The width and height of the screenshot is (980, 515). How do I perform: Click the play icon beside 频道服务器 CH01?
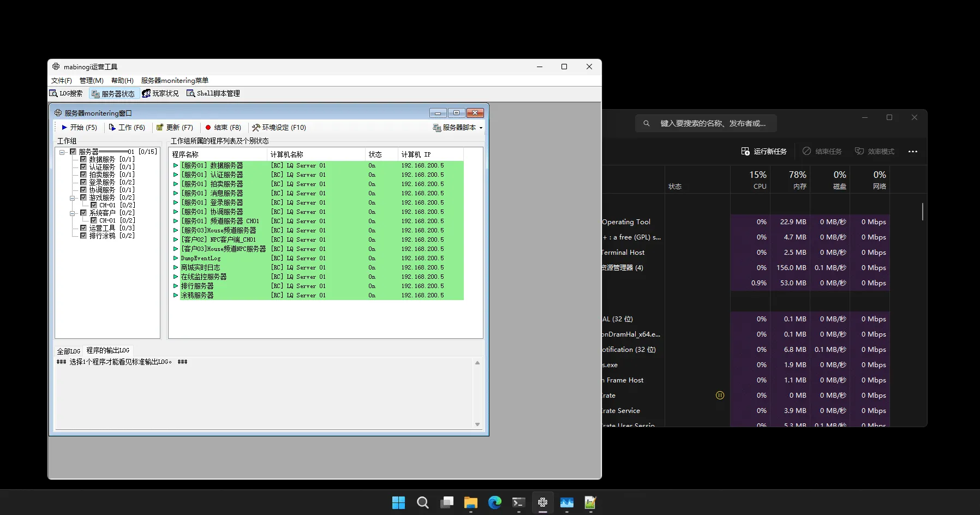coord(176,221)
